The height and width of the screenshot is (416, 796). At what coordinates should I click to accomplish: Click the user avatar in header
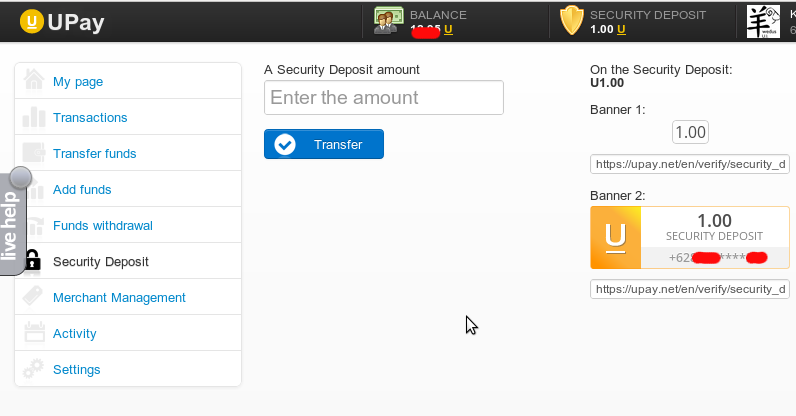click(x=765, y=21)
